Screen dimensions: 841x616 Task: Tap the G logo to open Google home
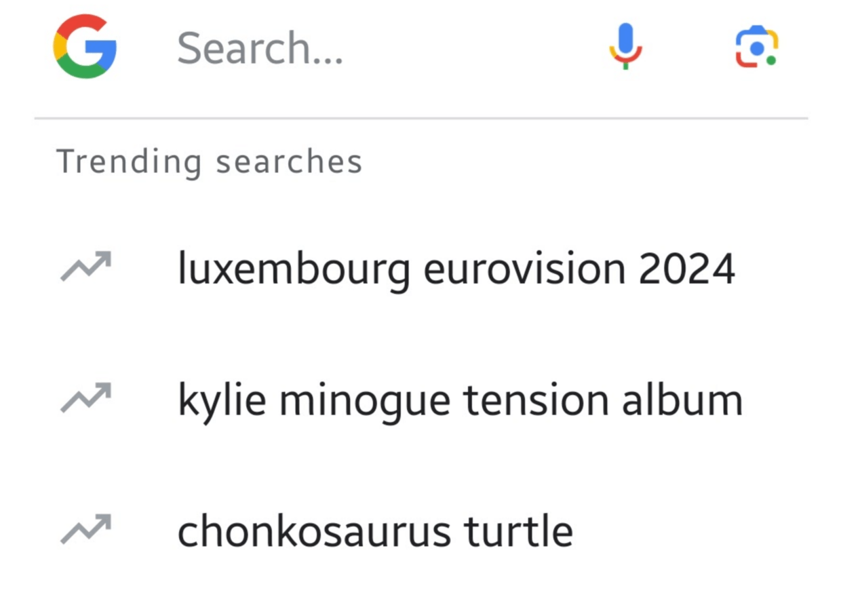pos(84,46)
